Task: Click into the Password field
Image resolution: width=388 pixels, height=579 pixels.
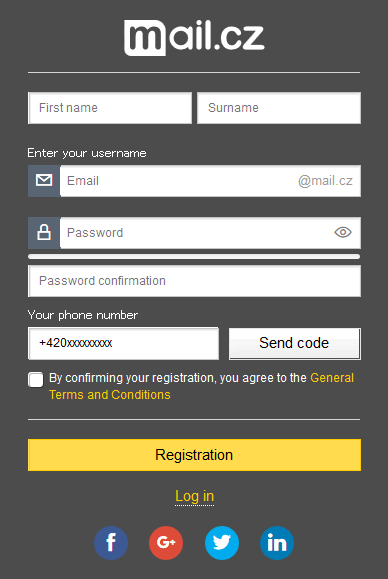Action: click(x=210, y=233)
